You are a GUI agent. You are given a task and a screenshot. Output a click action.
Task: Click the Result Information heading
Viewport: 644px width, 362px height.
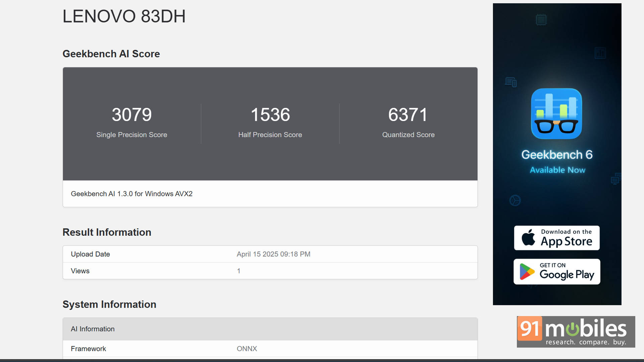[x=107, y=232]
